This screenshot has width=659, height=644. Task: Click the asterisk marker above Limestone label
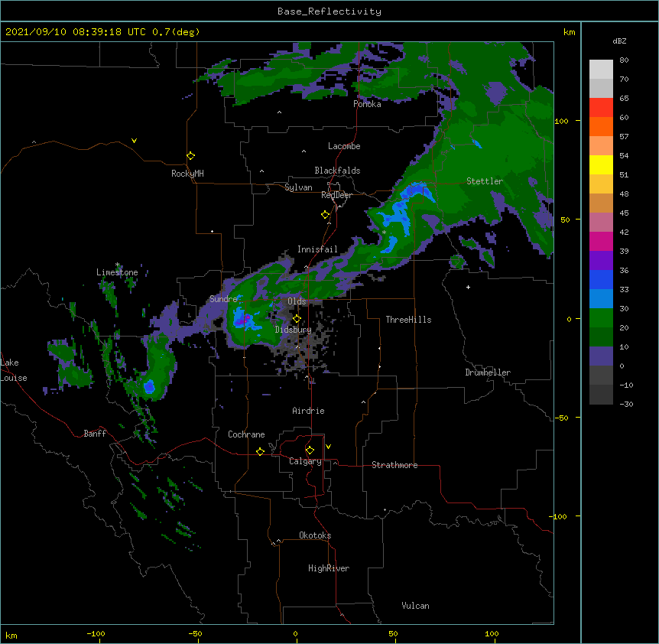117,265
